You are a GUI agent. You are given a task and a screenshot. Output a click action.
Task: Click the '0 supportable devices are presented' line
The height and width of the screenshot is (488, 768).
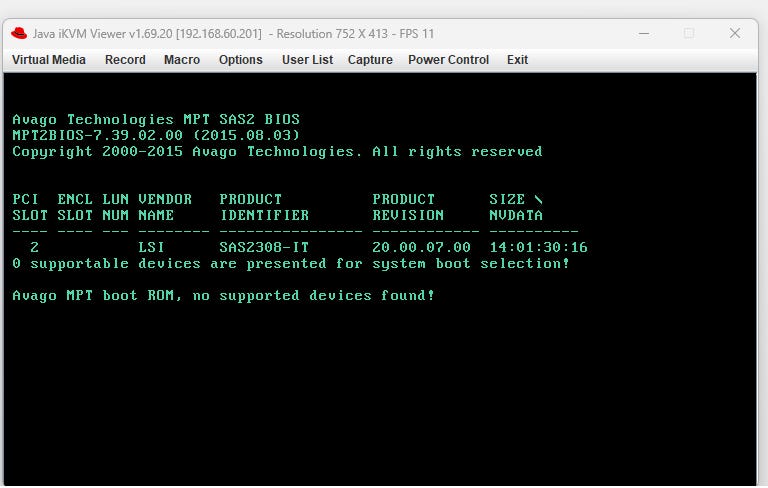[x=291, y=264]
